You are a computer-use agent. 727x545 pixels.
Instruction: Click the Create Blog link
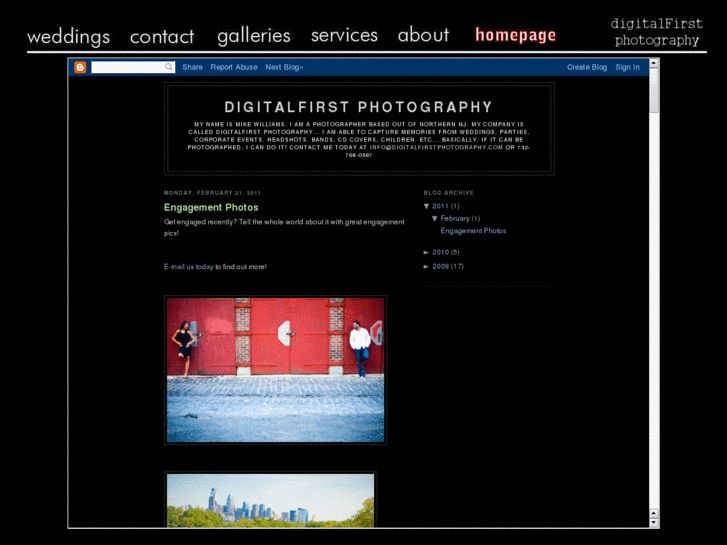pyautogui.click(x=587, y=67)
